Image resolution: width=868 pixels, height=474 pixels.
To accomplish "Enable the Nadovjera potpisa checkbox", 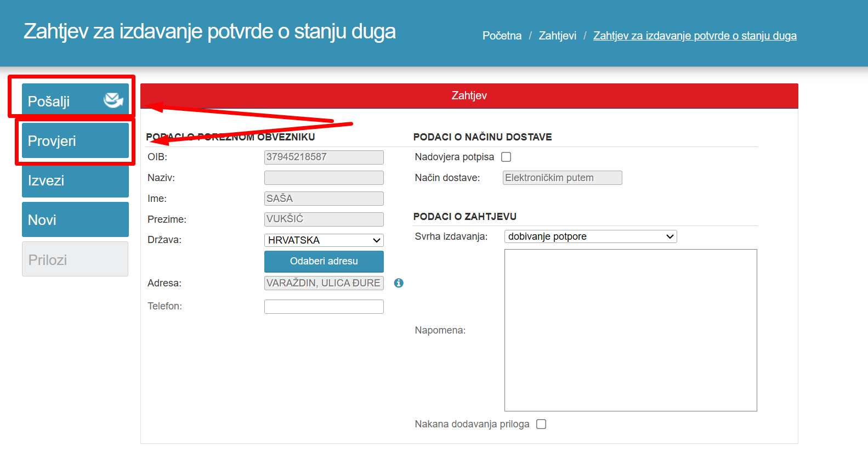I will [x=506, y=157].
